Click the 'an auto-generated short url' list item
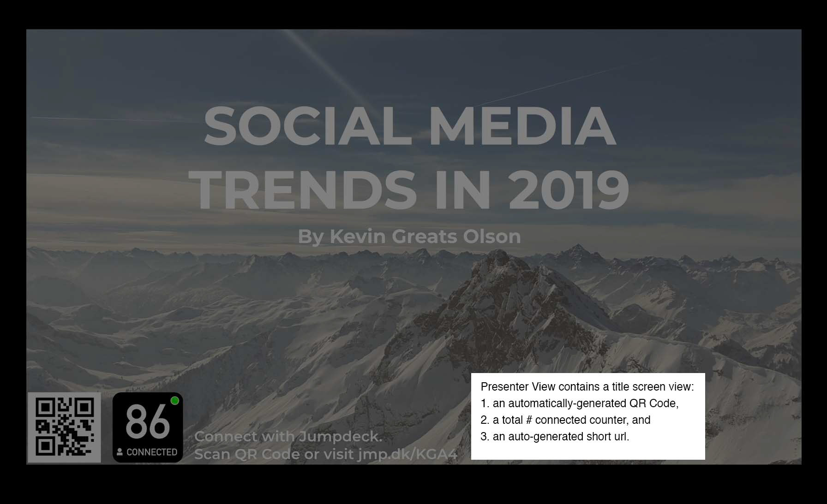This screenshot has height=504, width=827. [x=555, y=436]
